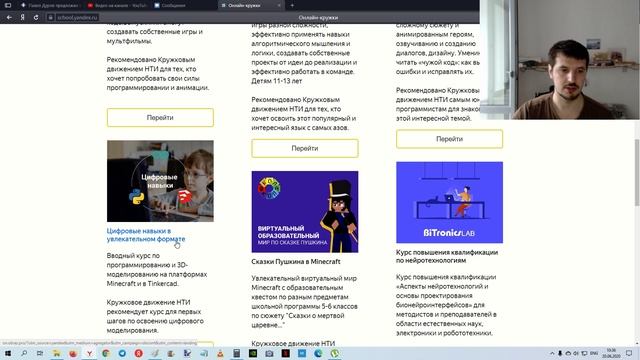Image resolution: width=640 pixels, height=360 pixels.
Task: Click Перейти button in the middle column
Action: pyautogui.click(x=304, y=149)
